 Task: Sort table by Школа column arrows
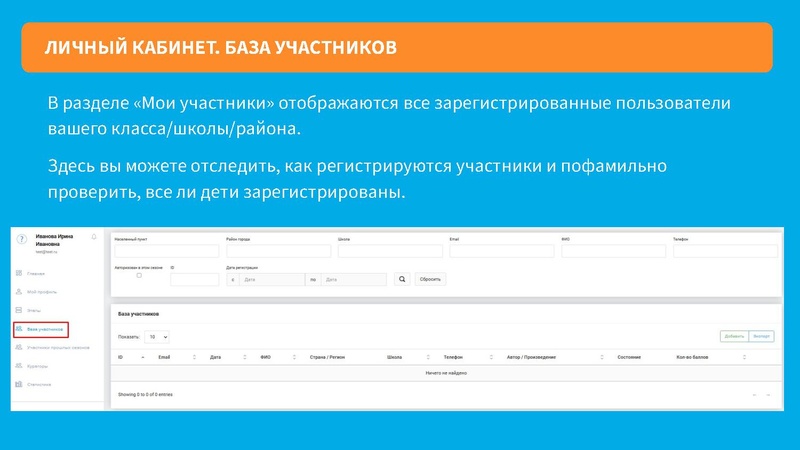pyautogui.click(x=428, y=357)
